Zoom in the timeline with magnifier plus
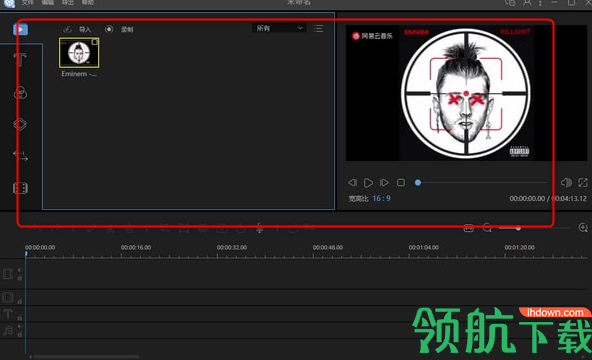 coord(583,228)
